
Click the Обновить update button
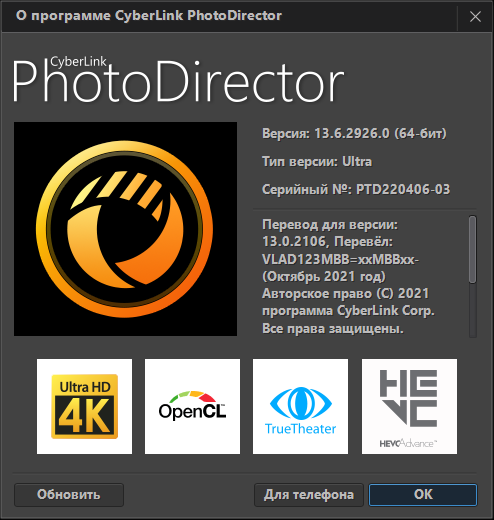[69, 495]
